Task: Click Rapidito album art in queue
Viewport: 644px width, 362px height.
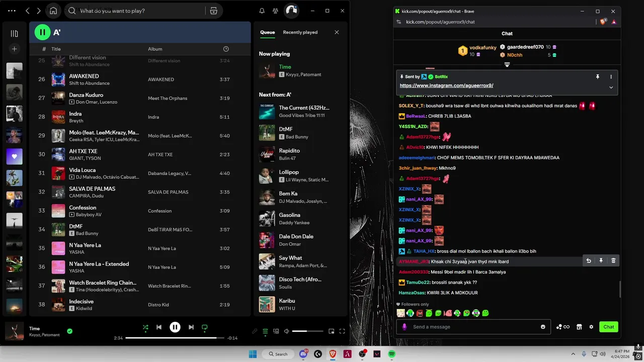Action: coord(267,154)
